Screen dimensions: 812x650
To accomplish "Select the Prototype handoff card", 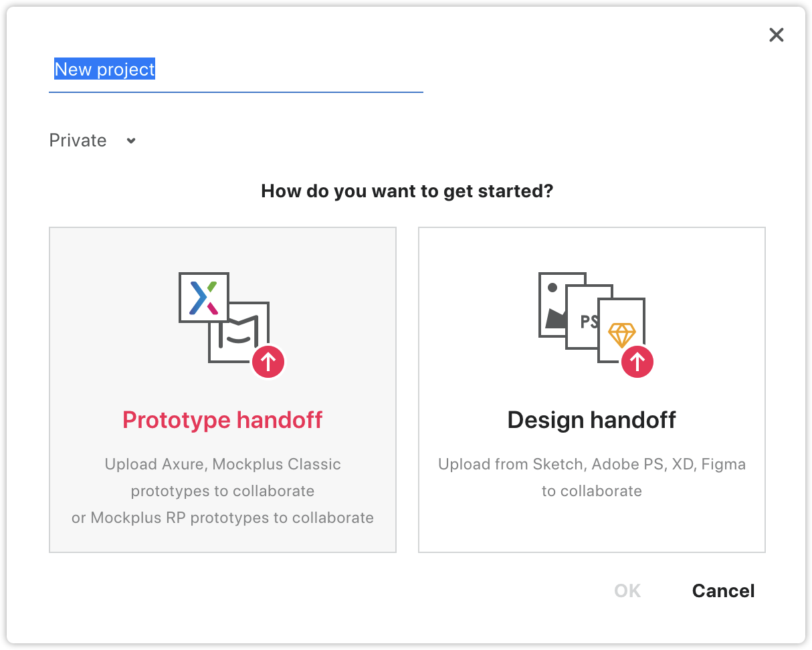I will [x=223, y=390].
